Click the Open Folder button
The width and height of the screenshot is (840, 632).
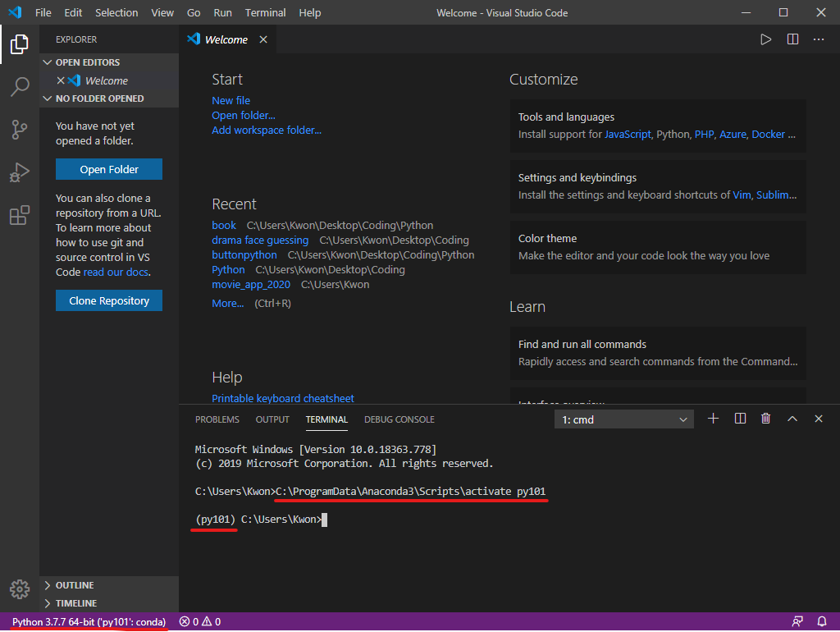coord(109,169)
